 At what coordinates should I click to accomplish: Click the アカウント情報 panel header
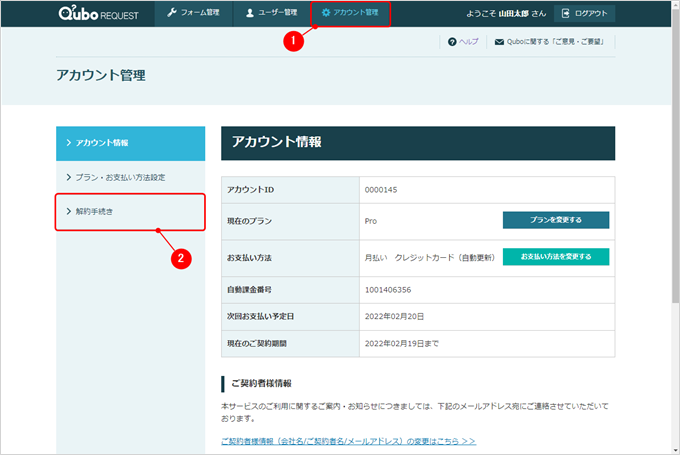point(418,143)
